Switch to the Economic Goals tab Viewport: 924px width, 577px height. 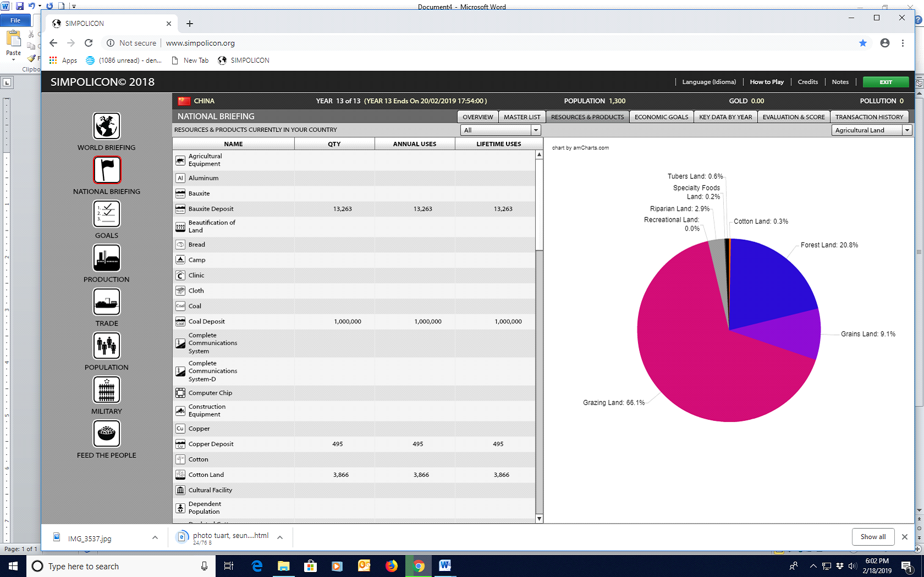661,117
